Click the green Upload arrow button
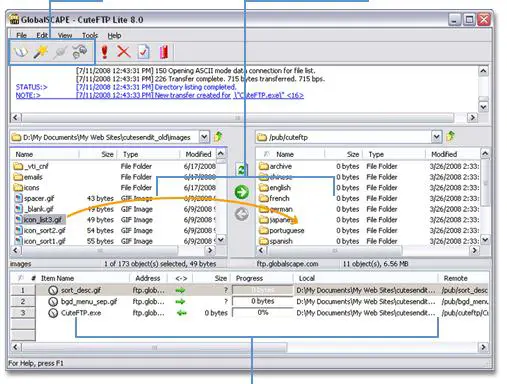 (241, 192)
